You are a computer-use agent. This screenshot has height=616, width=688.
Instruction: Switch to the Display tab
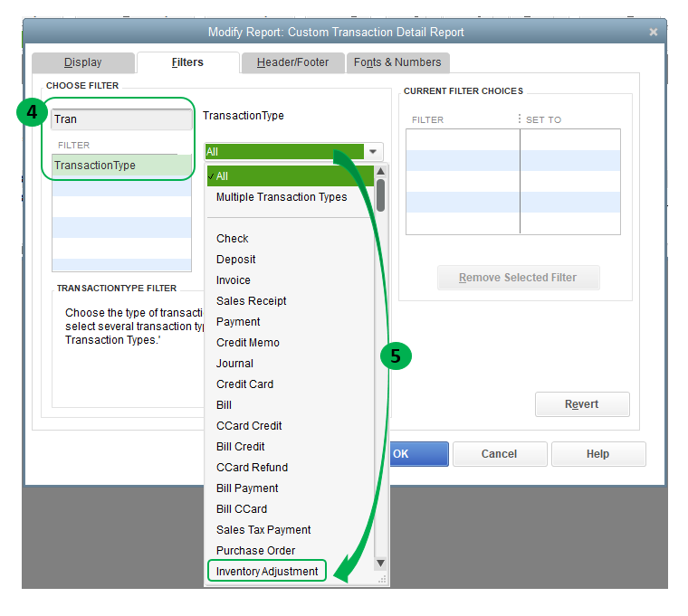tap(83, 62)
